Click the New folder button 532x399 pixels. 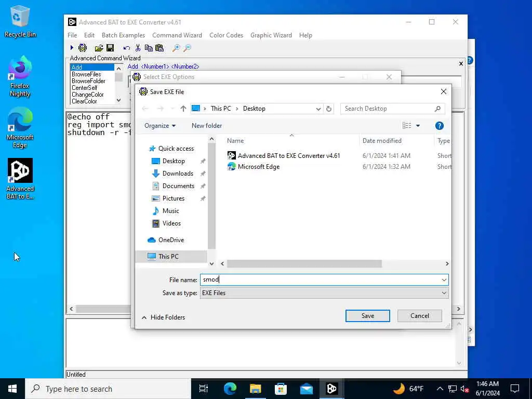click(207, 126)
